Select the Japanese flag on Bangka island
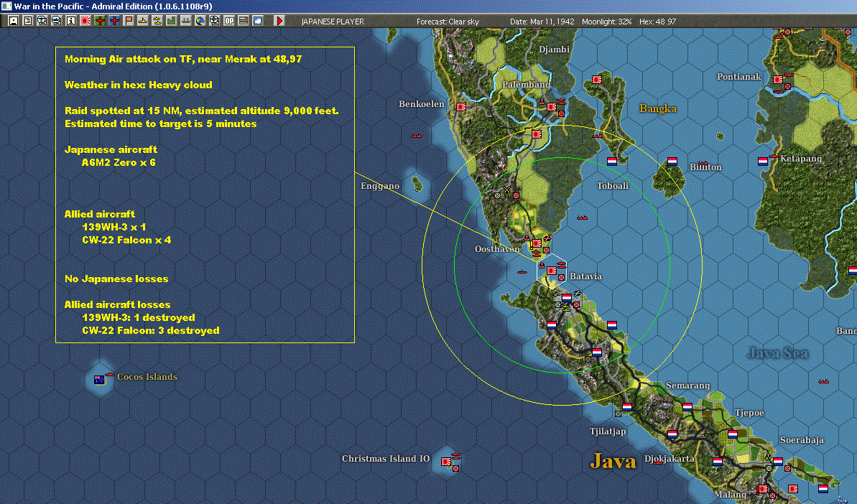 click(597, 80)
